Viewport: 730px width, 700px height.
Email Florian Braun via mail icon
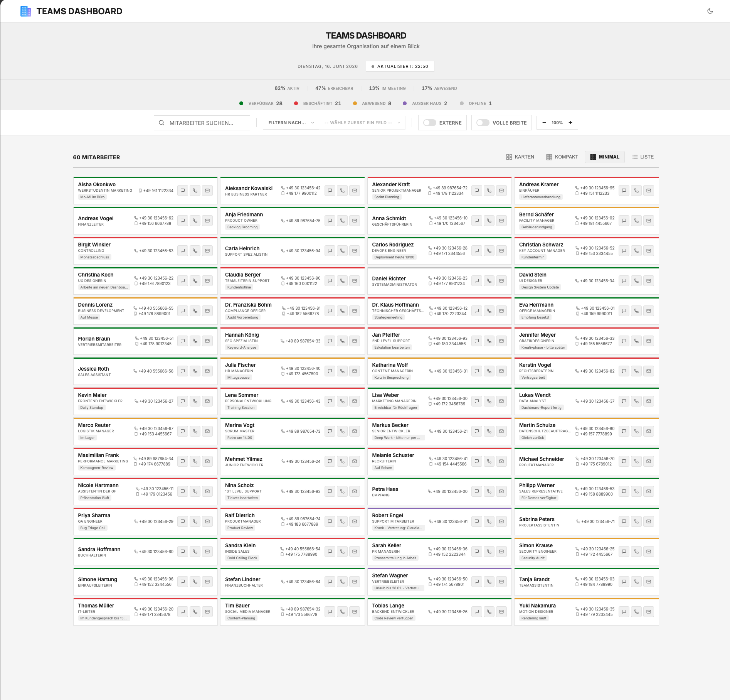(x=207, y=341)
